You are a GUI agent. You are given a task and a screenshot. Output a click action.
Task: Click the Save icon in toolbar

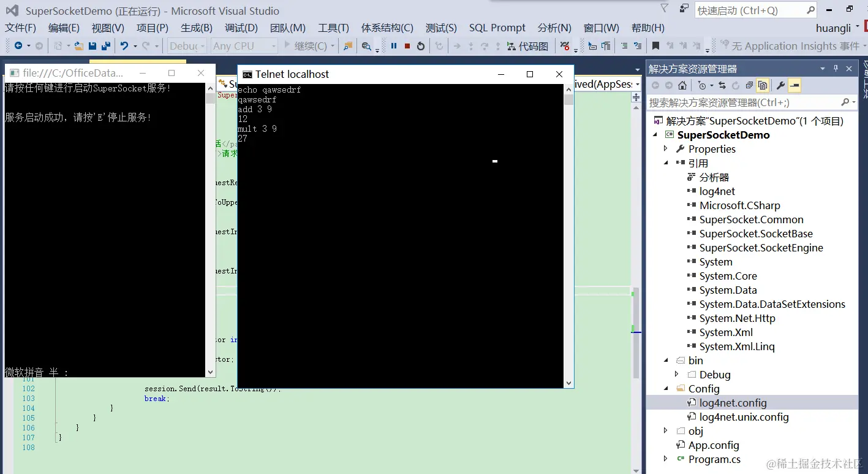(92, 46)
